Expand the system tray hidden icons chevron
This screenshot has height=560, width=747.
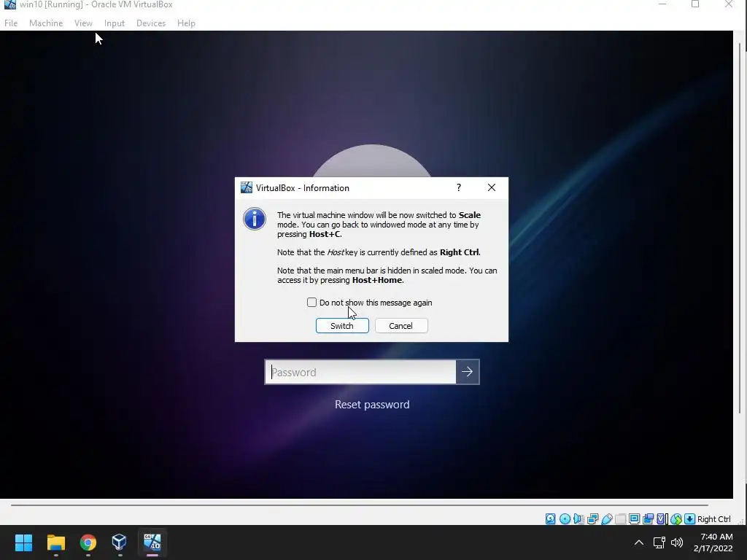pos(639,542)
